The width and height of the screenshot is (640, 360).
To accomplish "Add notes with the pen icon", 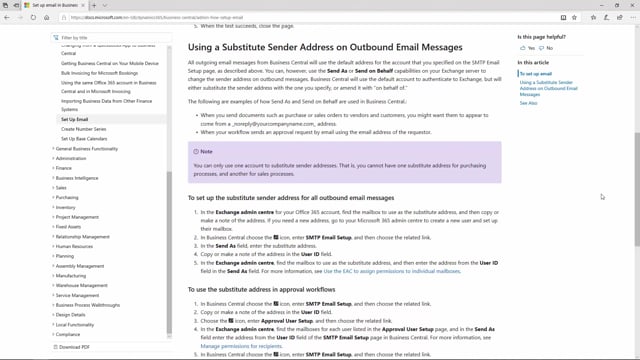I will pyautogui.click(x=607, y=18).
